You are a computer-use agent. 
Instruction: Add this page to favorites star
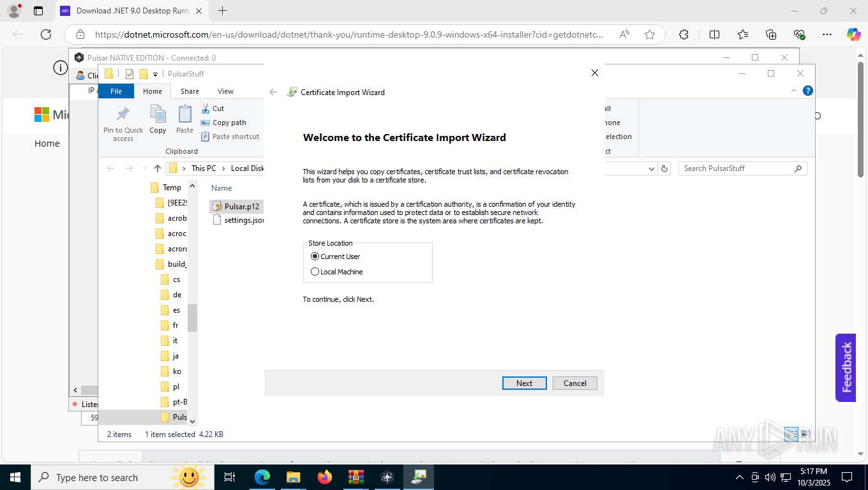point(650,34)
